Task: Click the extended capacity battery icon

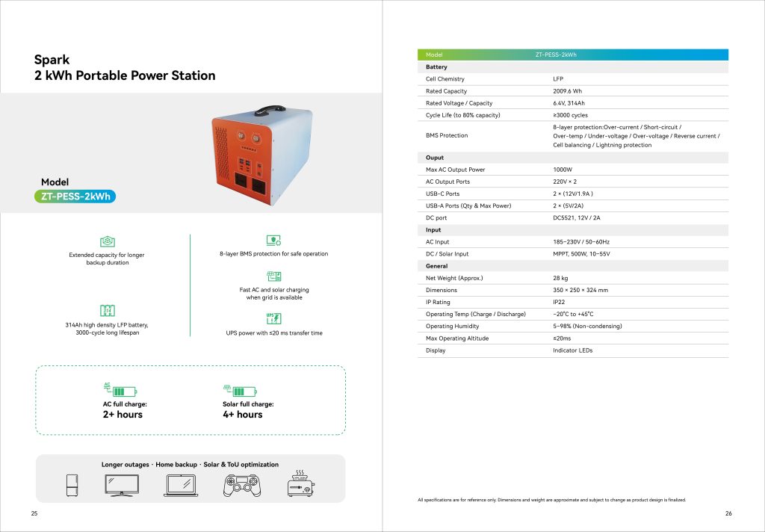Action: coord(107,241)
